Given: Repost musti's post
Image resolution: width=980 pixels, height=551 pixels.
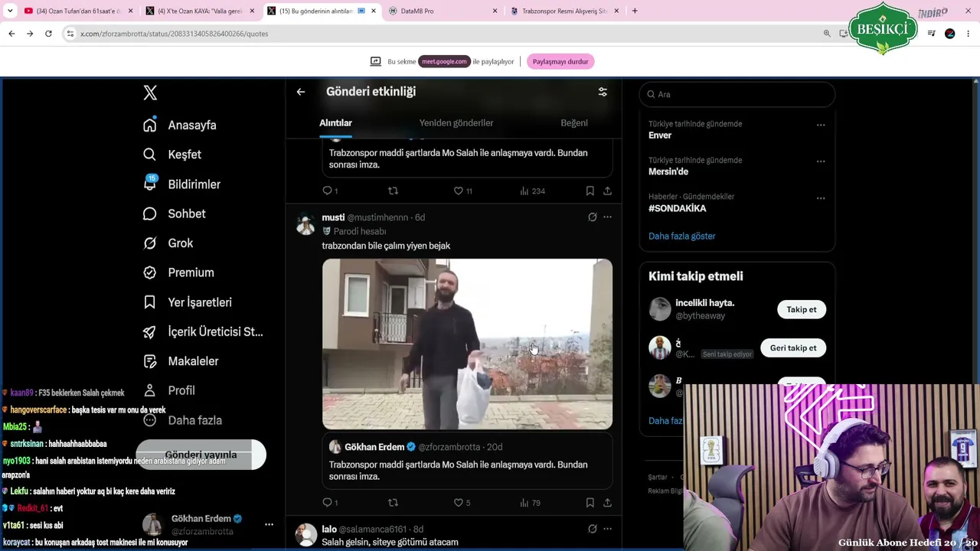Looking at the screenshot, I should [393, 503].
